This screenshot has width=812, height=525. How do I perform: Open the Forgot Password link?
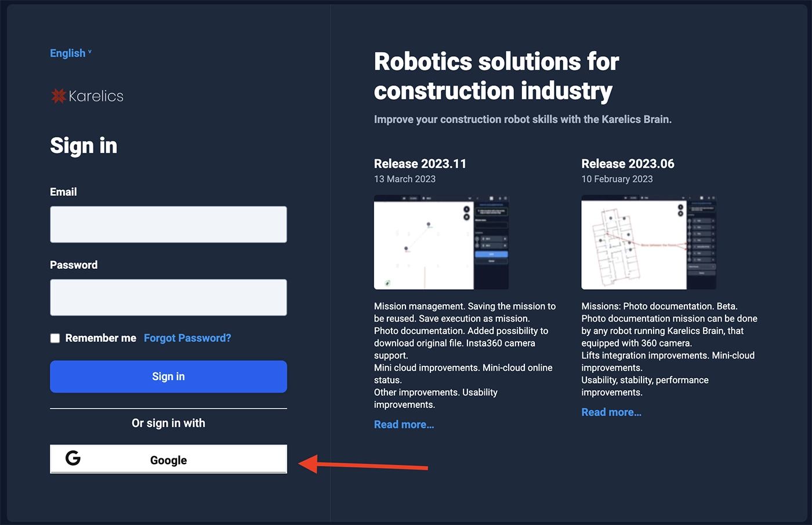[x=187, y=338]
